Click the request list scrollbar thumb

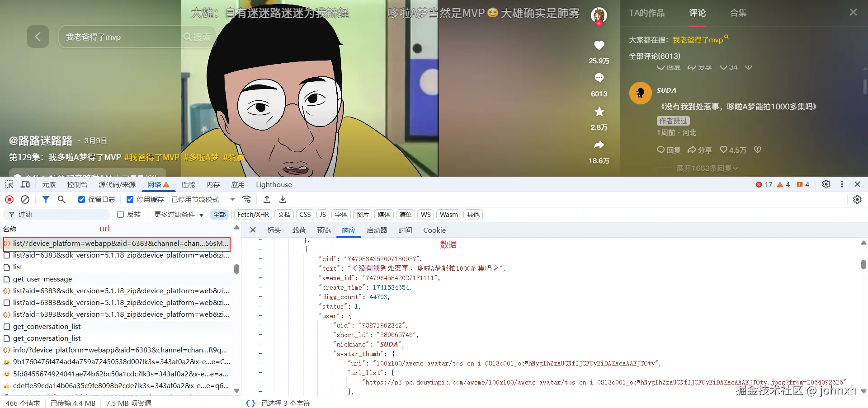tap(236, 269)
